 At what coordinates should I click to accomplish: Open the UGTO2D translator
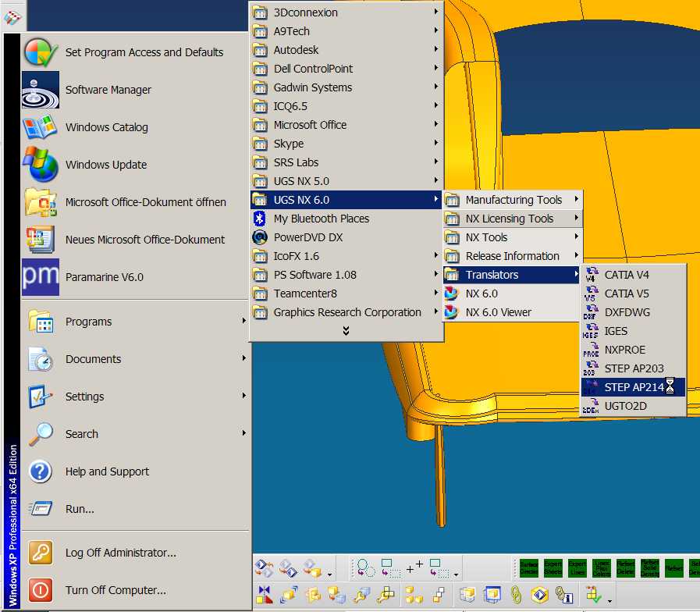633,406
